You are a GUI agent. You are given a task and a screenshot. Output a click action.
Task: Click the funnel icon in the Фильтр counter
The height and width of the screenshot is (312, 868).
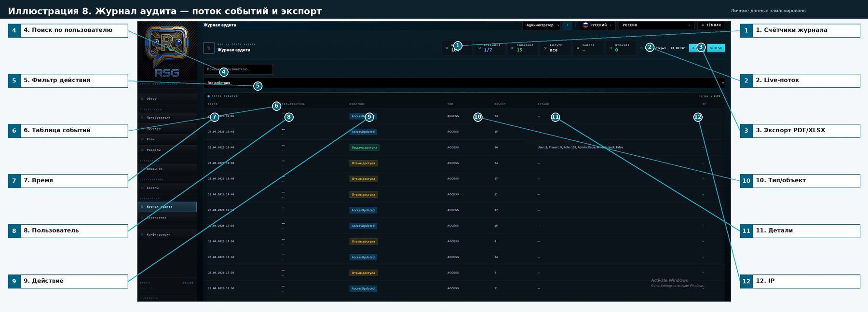[545, 48]
